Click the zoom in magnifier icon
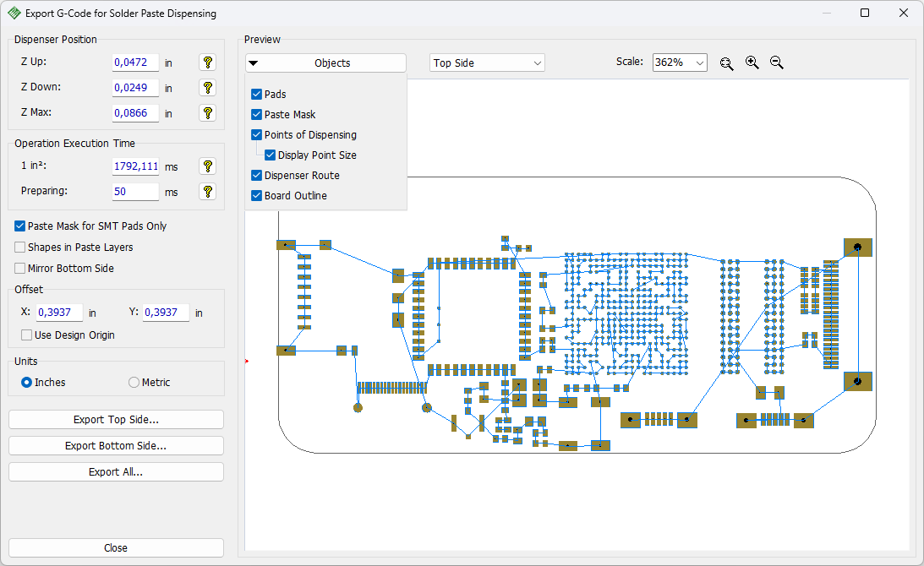 click(x=752, y=63)
